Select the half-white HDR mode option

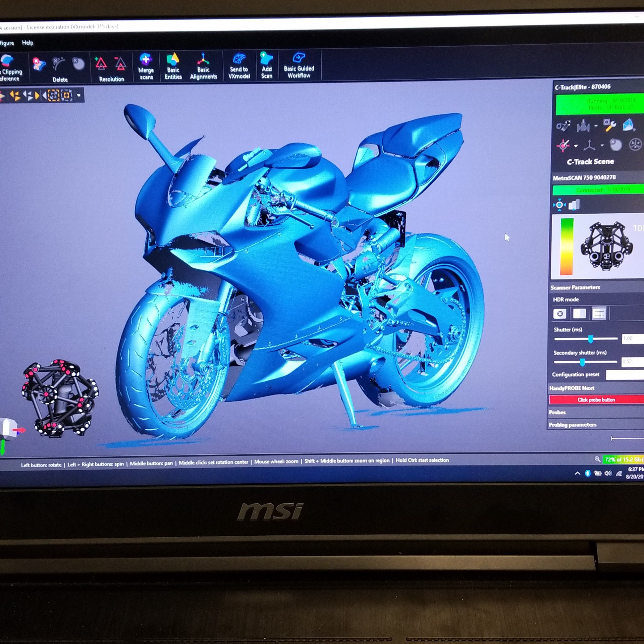pos(579,314)
